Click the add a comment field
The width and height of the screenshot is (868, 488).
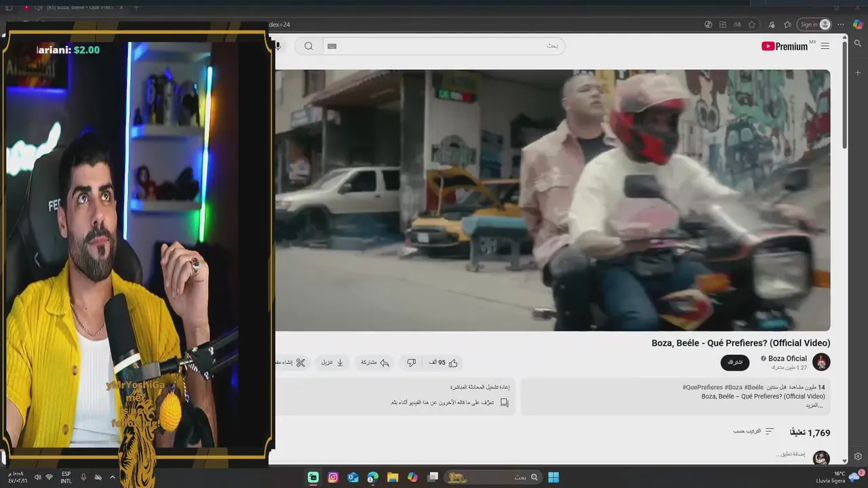click(x=790, y=454)
